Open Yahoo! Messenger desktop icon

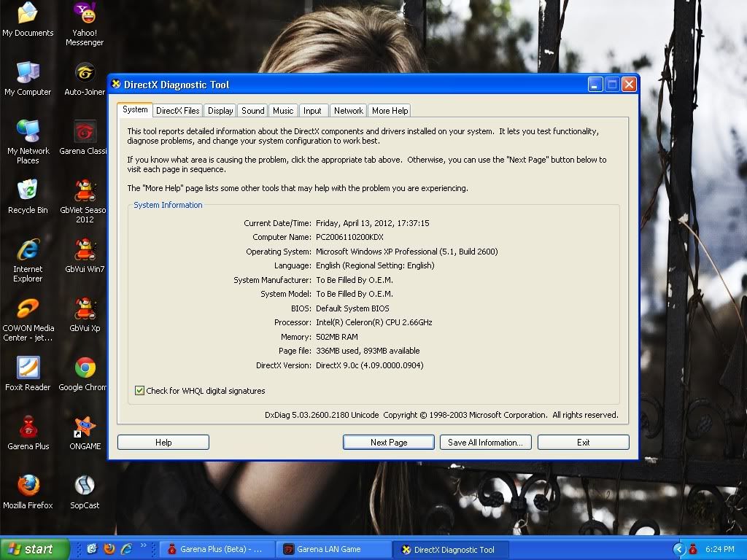[x=85, y=24]
